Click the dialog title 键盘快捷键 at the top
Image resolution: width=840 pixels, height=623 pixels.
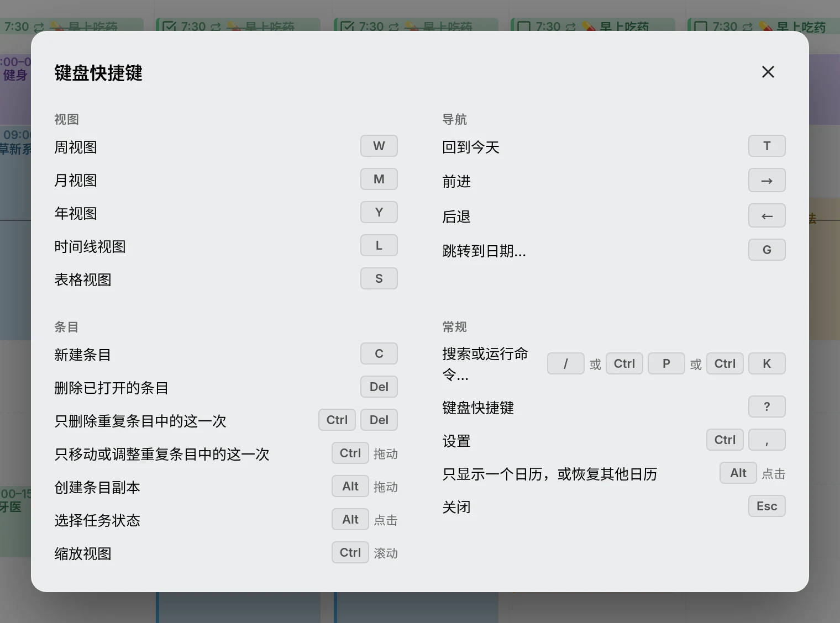click(98, 73)
